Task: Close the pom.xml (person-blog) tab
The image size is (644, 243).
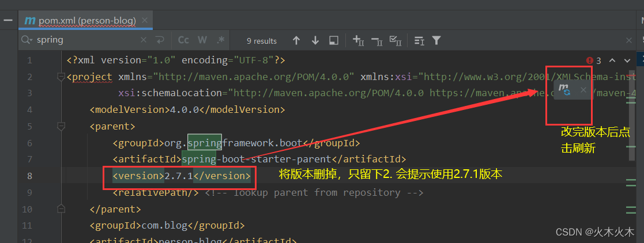Action: pyautogui.click(x=144, y=20)
